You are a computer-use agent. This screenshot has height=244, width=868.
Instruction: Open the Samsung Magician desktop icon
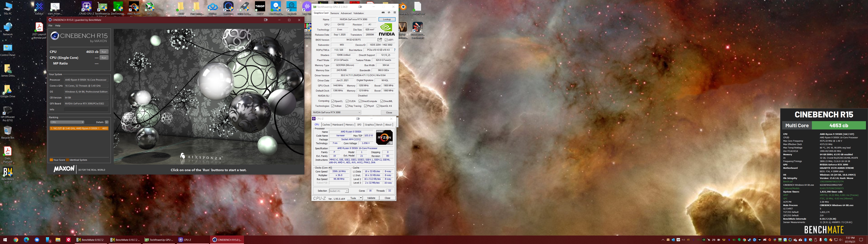point(229,8)
